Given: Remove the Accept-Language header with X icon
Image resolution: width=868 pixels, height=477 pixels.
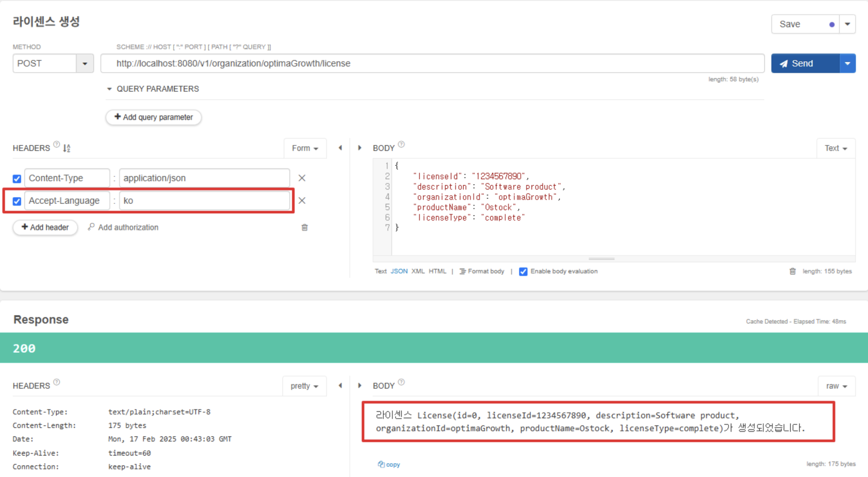Looking at the screenshot, I should pos(302,201).
